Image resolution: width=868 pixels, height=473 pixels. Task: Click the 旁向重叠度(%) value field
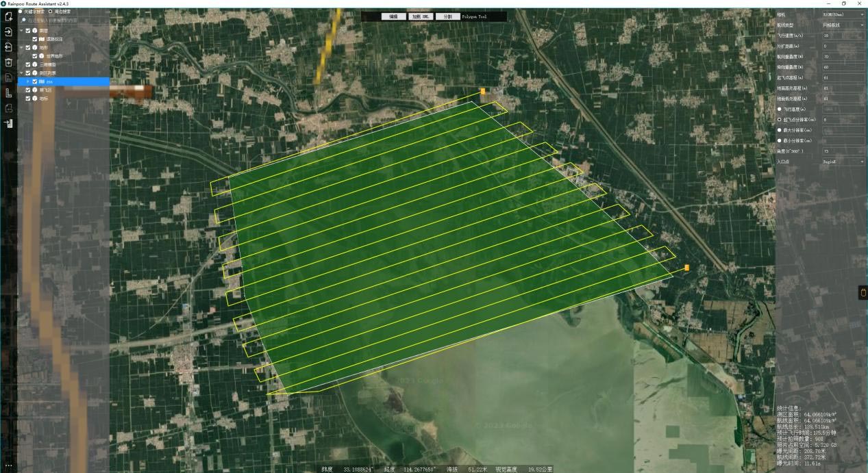point(843,67)
